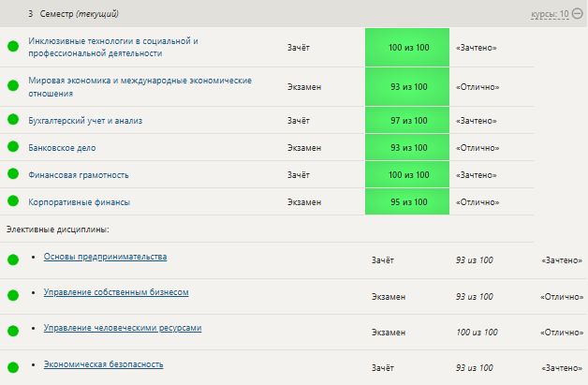Collapse semester 3 with the minus icon
Screen dimensions: 588x385
tap(578, 14)
